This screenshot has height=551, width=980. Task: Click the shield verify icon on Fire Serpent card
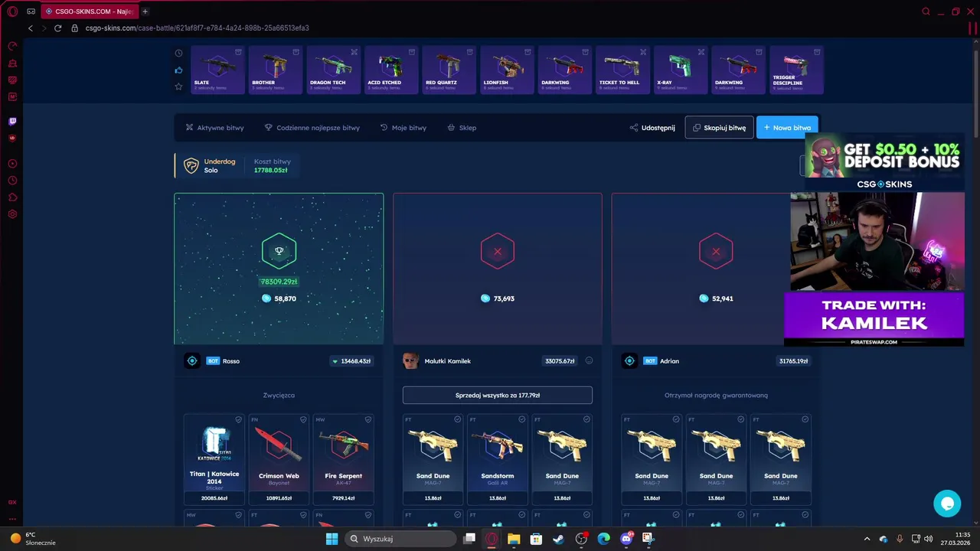point(368,419)
